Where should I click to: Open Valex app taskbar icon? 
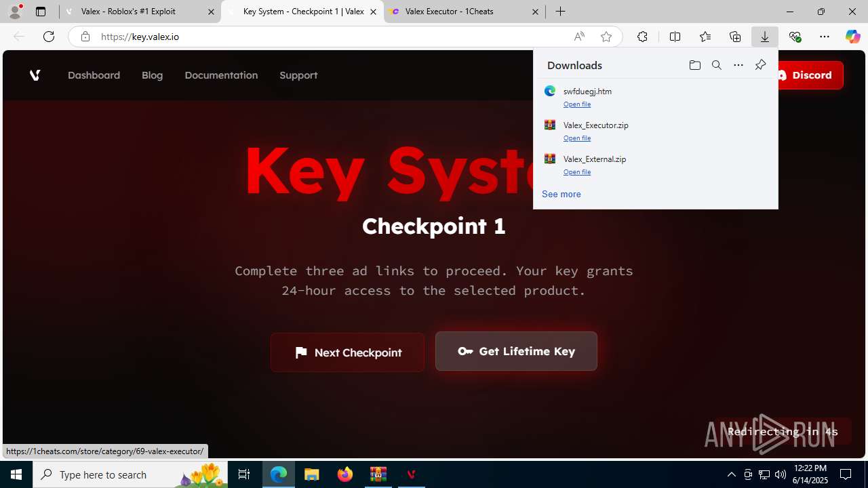[411, 474]
